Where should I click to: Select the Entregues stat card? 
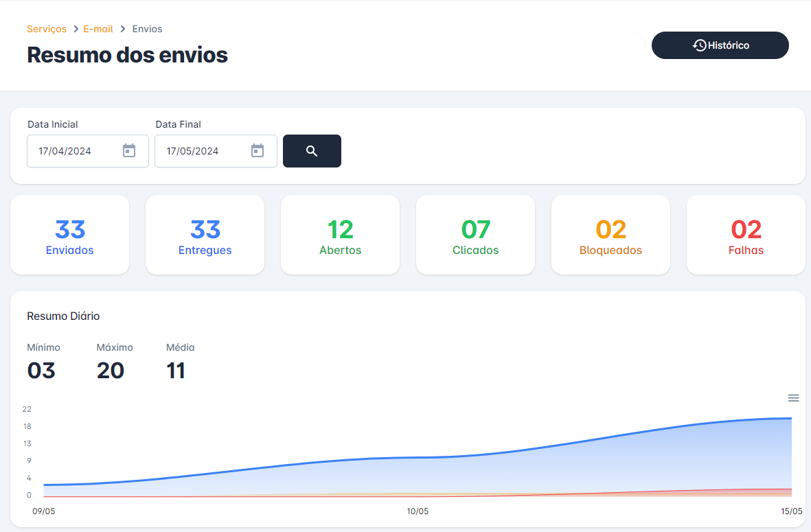click(x=205, y=235)
